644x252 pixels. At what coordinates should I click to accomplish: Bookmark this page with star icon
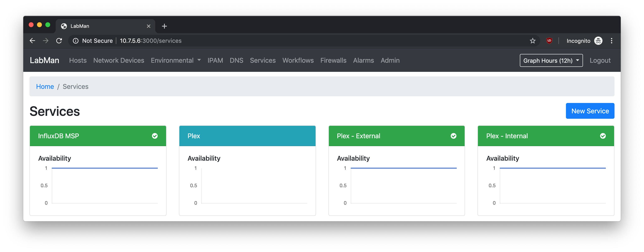533,41
